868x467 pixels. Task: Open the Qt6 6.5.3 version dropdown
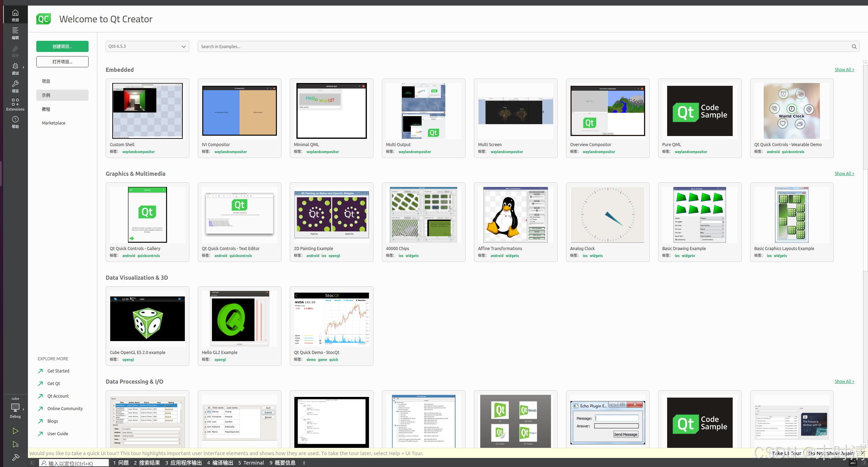(x=147, y=46)
